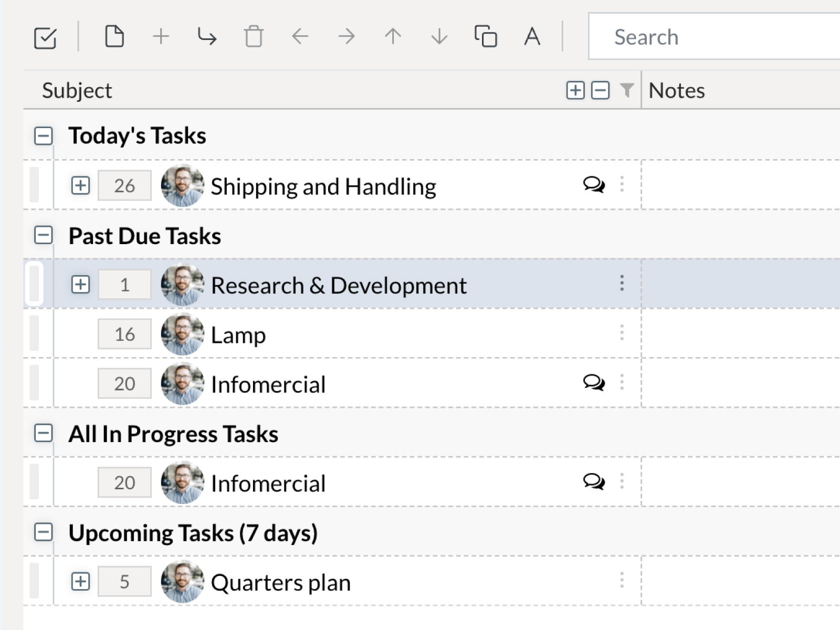Move task down with down arrow

pos(439,37)
